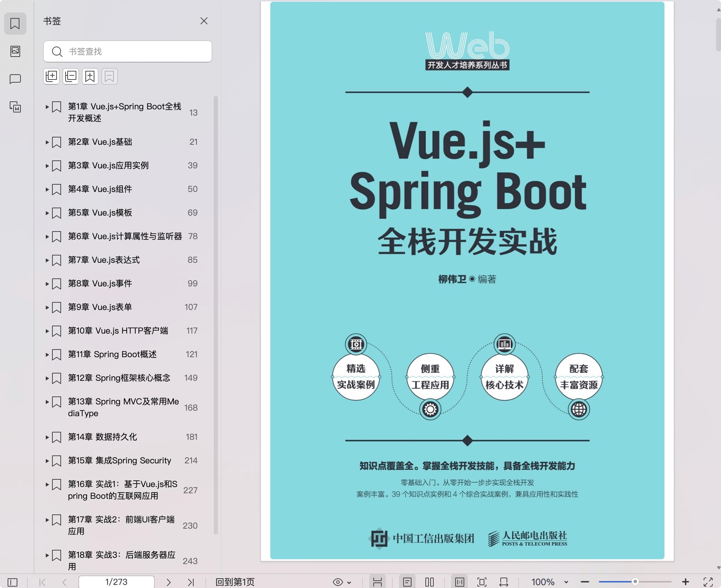Open bookmark 第15章 集成Spring Security
The width and height of the screenshot is (721, 588).
click(119, 460)
